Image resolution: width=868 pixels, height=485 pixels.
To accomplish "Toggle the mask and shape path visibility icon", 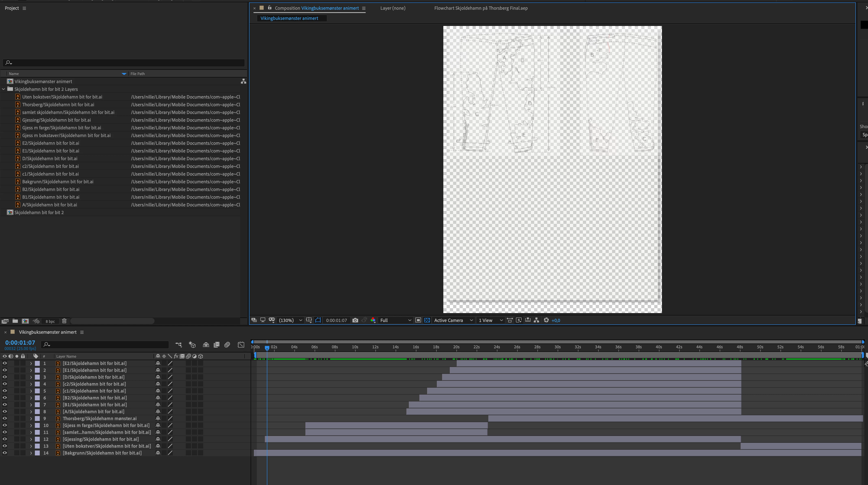I will 318,320.
